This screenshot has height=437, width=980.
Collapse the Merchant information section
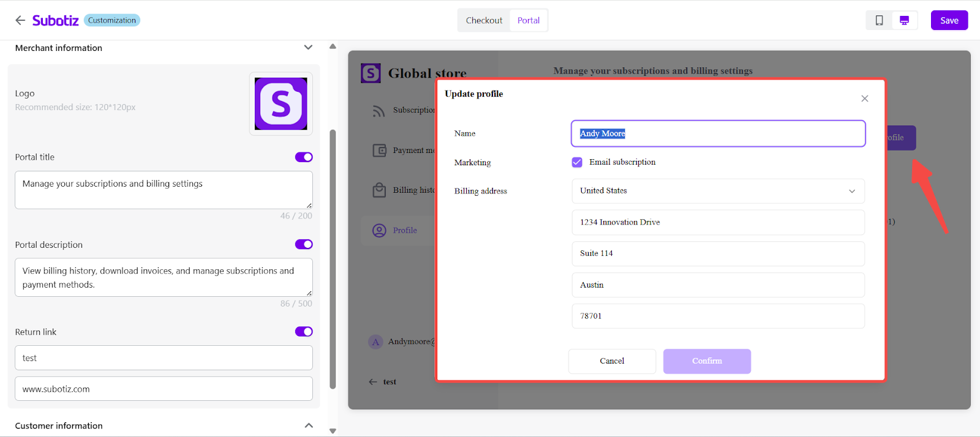pyautogui.click(x=308, y=48)
